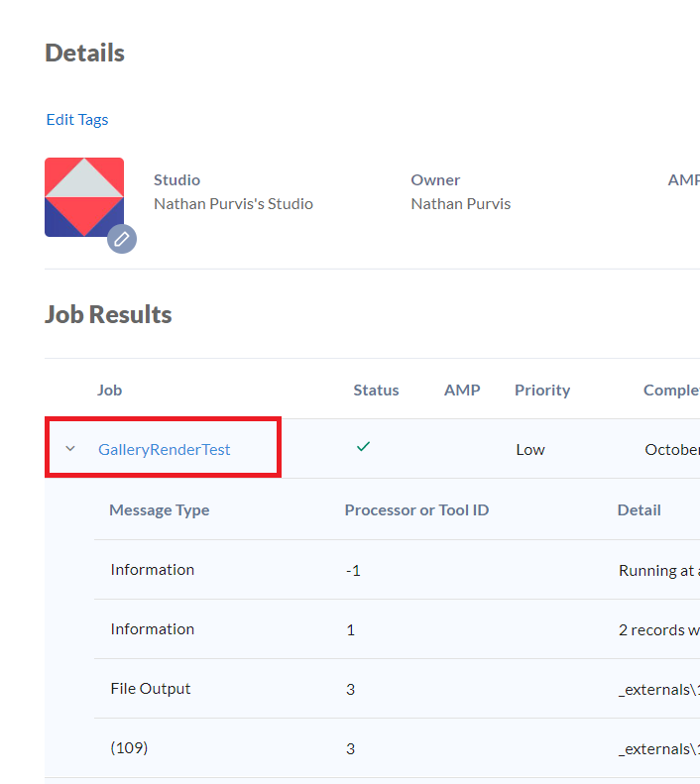Image resolution: width=700 pixels, height=784 pixels.
Task: Click Nathan Purvis's Studio name
Action: [233, 203]
